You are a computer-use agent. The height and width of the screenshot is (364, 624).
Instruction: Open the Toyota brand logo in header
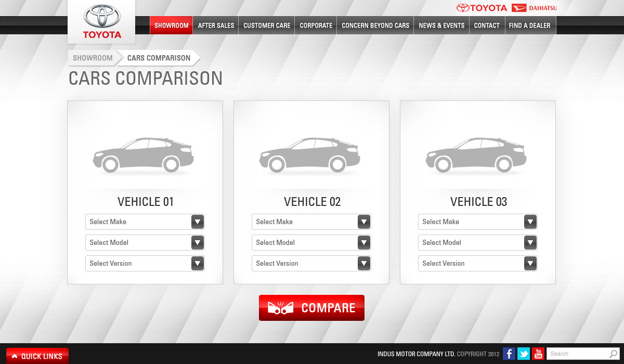482,8
